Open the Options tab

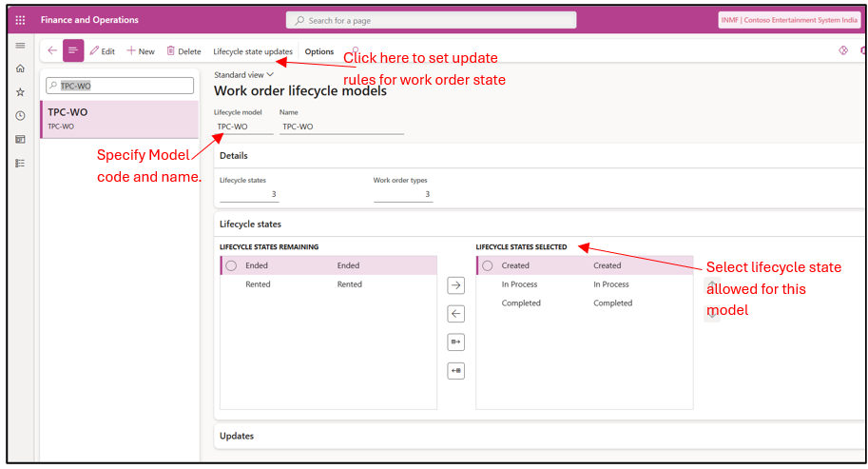click(319, 51)
